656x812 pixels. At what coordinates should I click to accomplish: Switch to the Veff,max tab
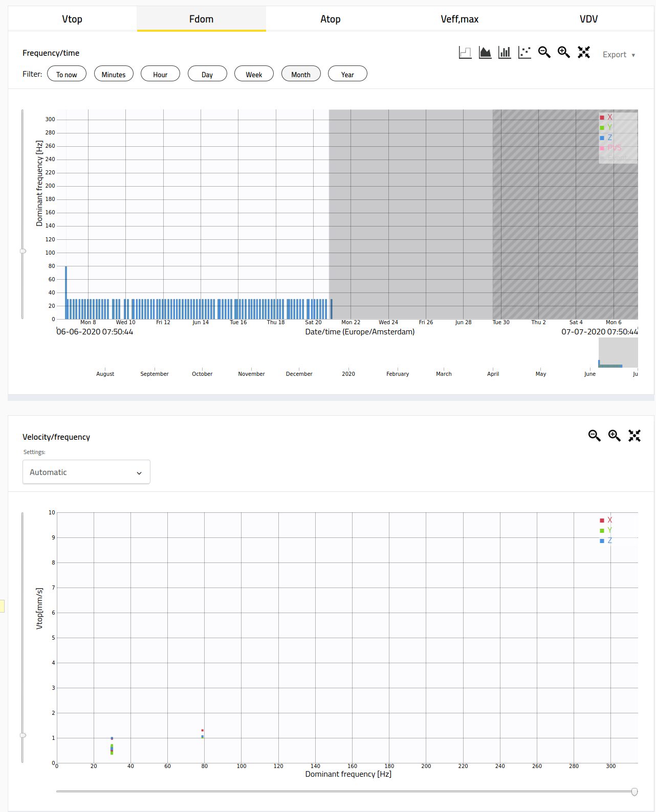click(460, 19)
